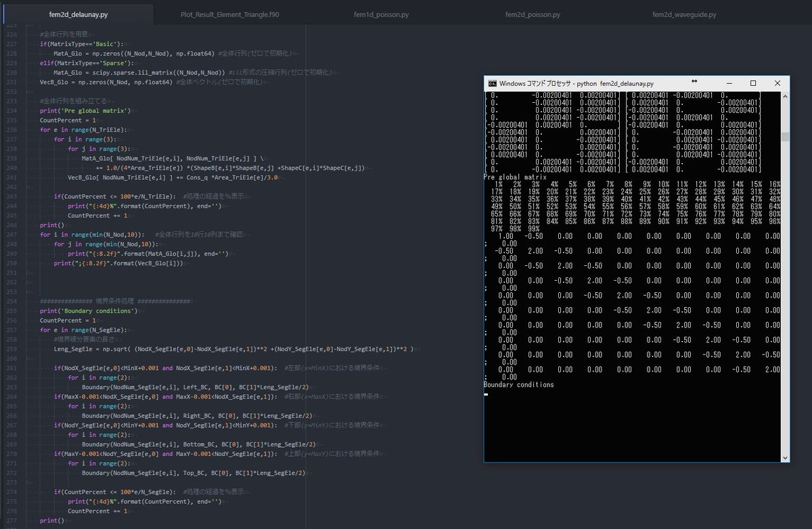Click the 99% progress value in console

pyautogui.click(x=534, y=229)
